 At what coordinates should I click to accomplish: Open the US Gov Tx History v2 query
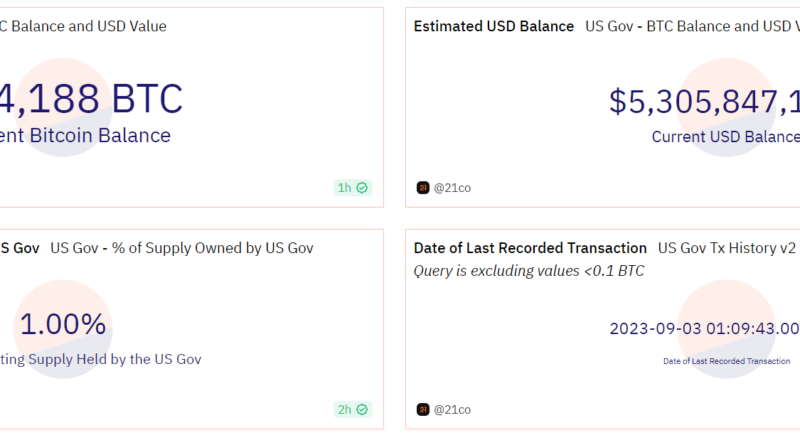[x=727, y=248]
